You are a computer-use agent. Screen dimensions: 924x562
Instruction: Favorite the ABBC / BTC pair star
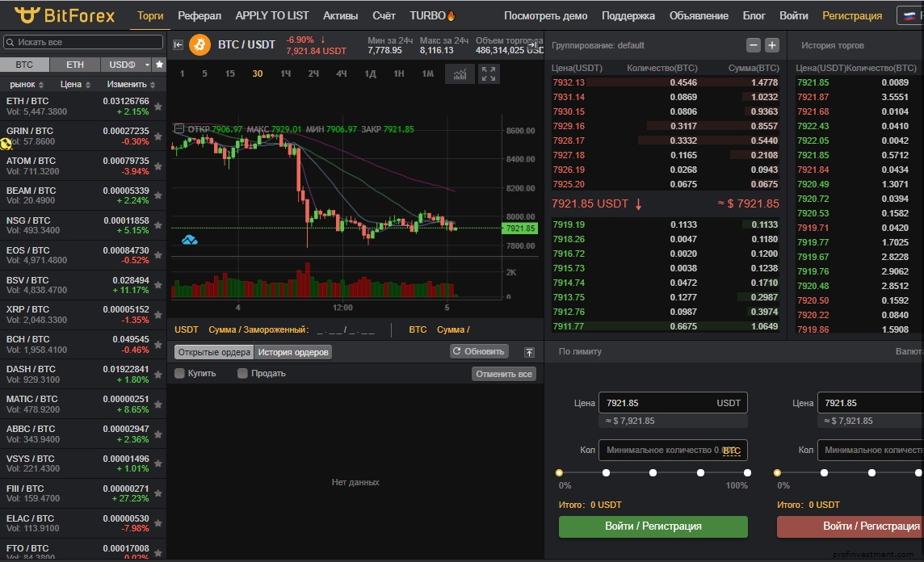point(158,434)
